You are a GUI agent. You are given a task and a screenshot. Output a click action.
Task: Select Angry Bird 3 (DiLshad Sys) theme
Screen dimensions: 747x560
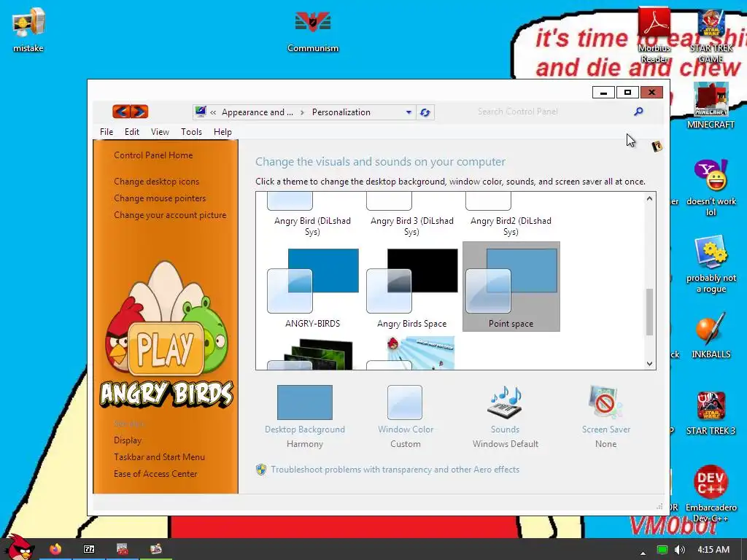pos(411,215)
